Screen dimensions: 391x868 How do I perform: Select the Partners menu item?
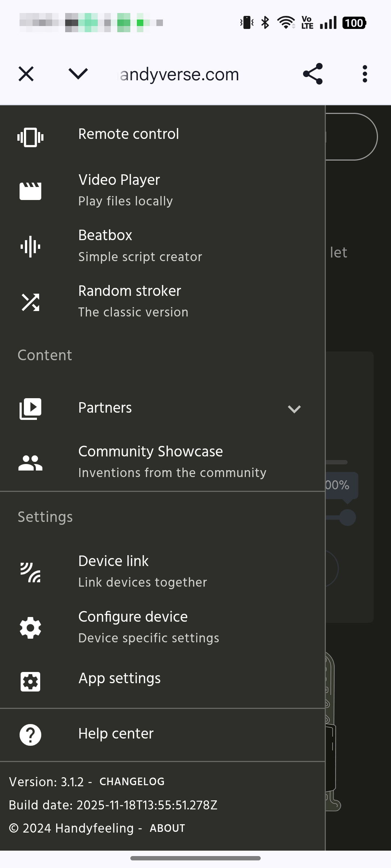pyautogui.click(x=105, y=408)
